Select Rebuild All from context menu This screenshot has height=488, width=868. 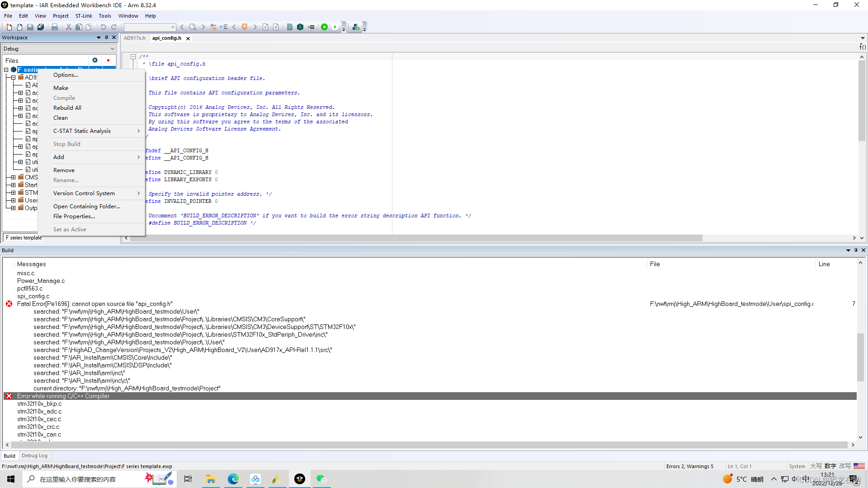(x=67, y=108)
